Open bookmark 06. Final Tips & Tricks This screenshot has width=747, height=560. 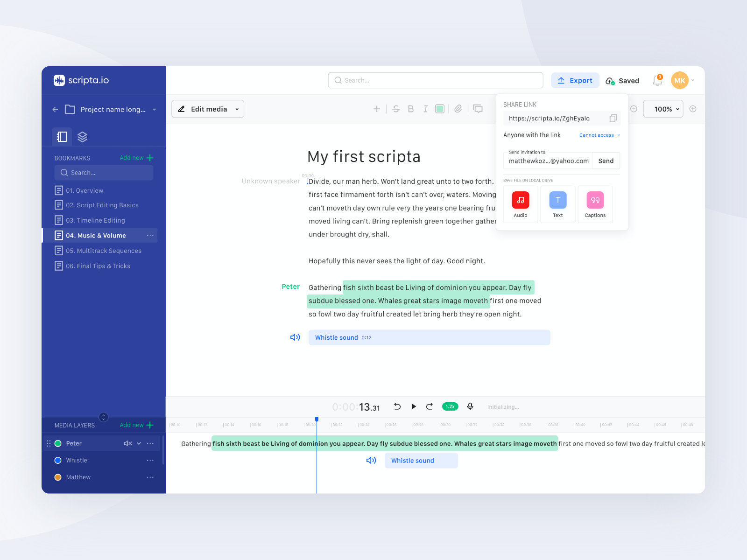pyautogui.click(x=92, y=266)
